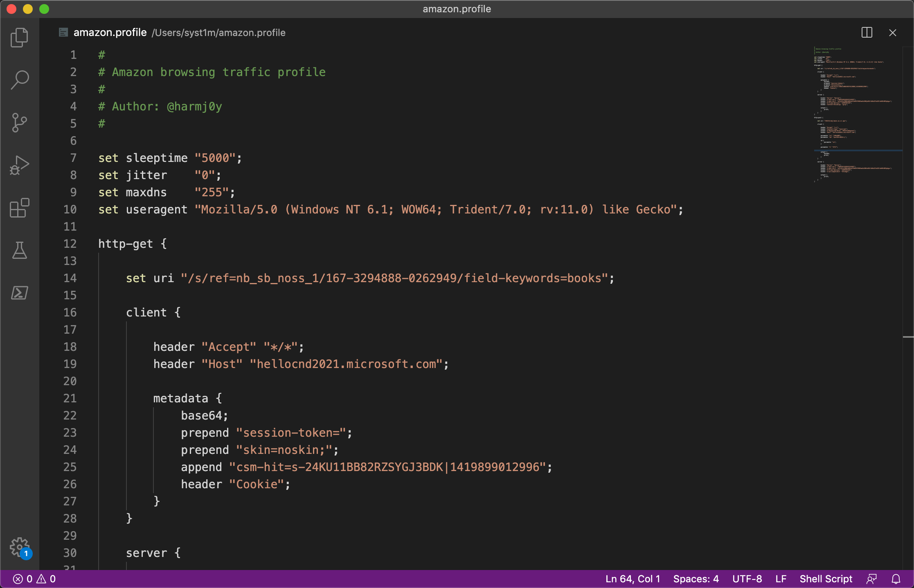The height and width of the screenshot is (588, 914).
Task: Click line number 12 in the gutter
Action: pyautogui.click(x=70, y=244)
